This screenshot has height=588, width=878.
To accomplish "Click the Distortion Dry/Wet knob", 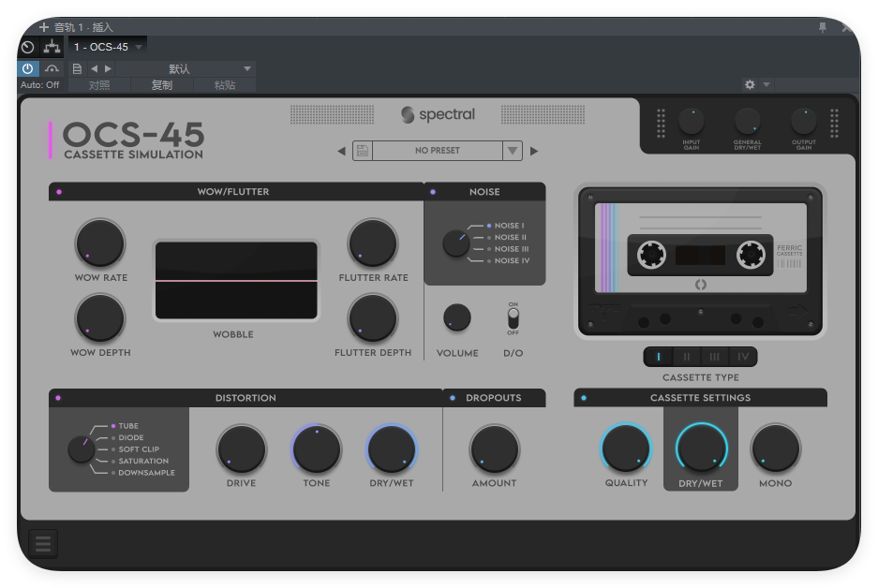I will (392, 449).
